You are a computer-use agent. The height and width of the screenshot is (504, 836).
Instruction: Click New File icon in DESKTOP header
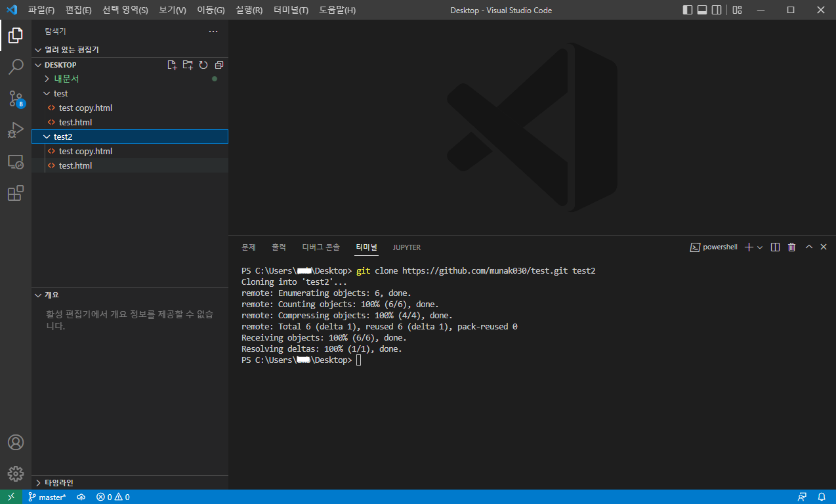[172, 65]
